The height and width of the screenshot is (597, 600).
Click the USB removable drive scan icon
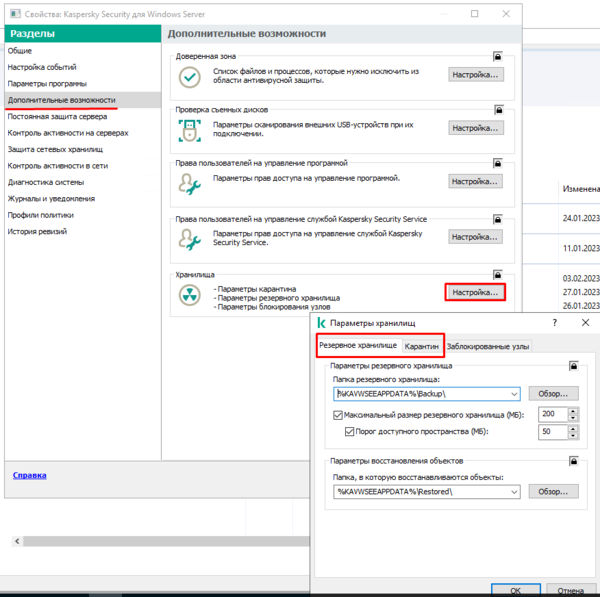pyautogui.click(x=189, y=130)
